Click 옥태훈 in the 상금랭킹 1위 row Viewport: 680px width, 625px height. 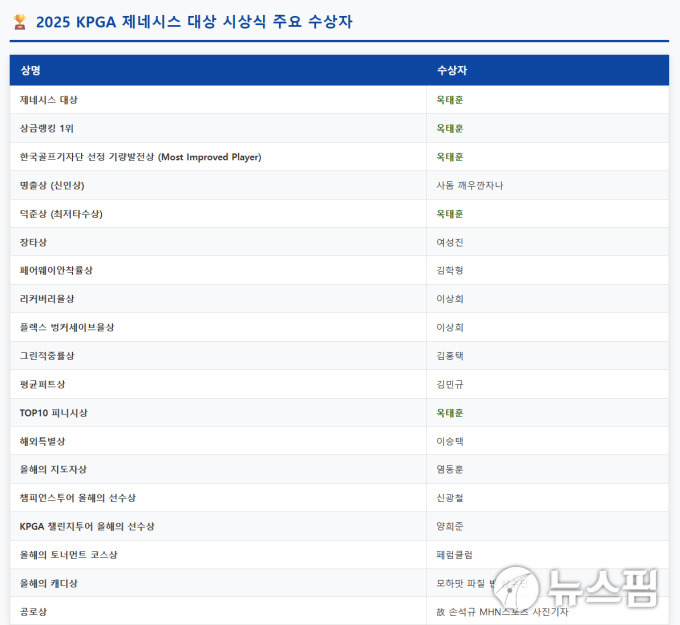pos(450,128)
